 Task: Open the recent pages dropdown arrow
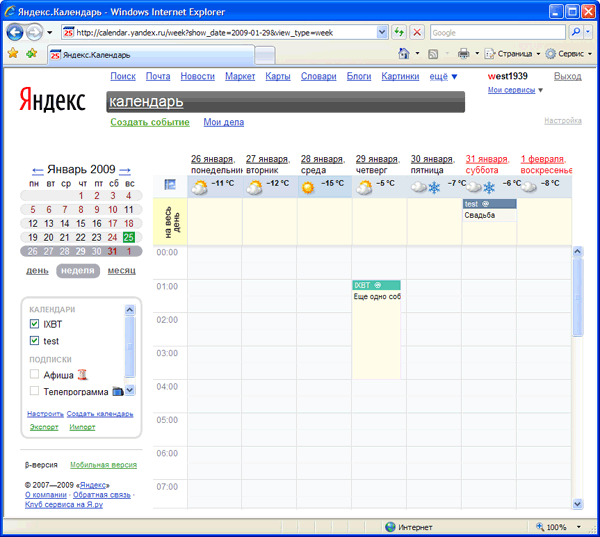click(x=50, y=33)
